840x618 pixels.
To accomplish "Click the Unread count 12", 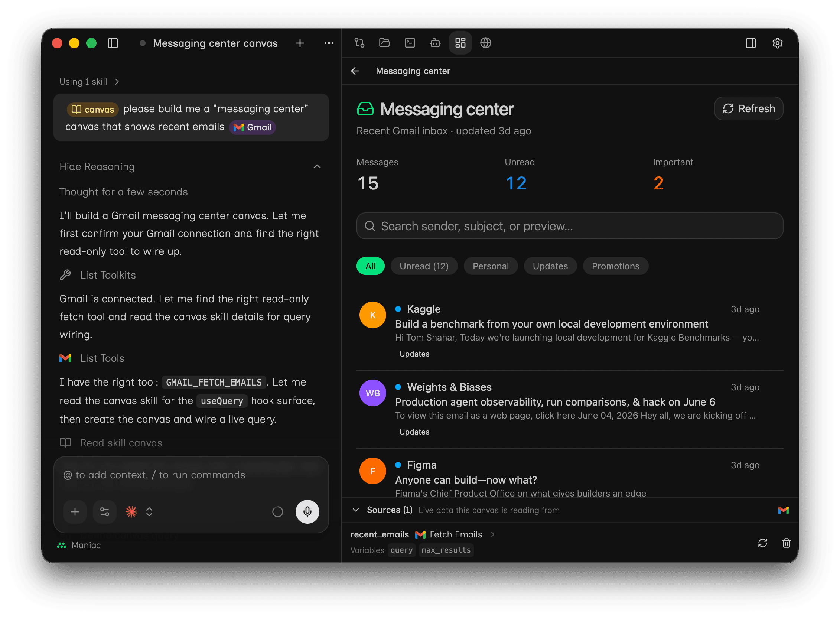I will tap(516, 183).
